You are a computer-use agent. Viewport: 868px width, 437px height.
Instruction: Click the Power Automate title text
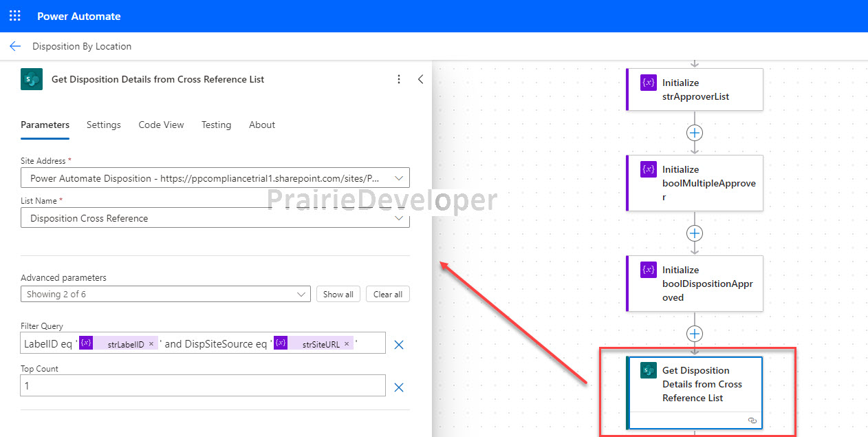79,16
